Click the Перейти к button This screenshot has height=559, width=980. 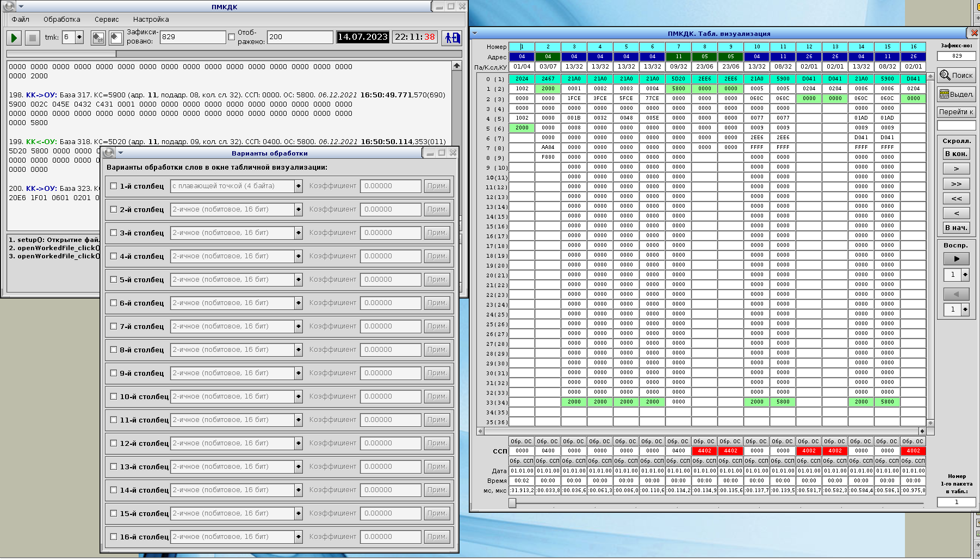pos(956,112)
